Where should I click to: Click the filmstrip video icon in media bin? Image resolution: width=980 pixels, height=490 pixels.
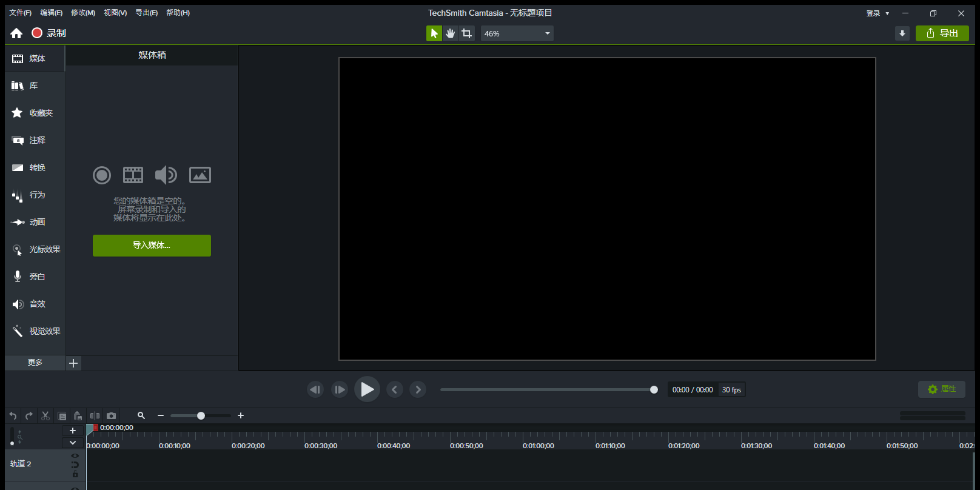coord(133,175)
